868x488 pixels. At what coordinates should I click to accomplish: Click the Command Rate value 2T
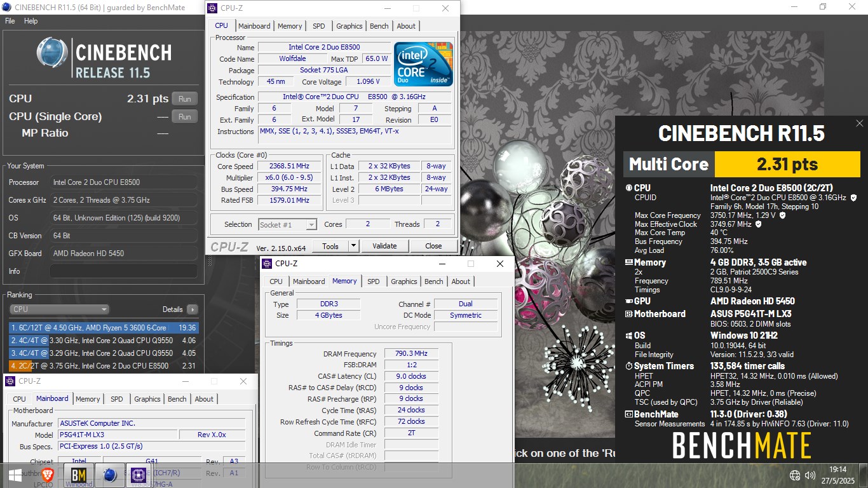coord(410,433)
